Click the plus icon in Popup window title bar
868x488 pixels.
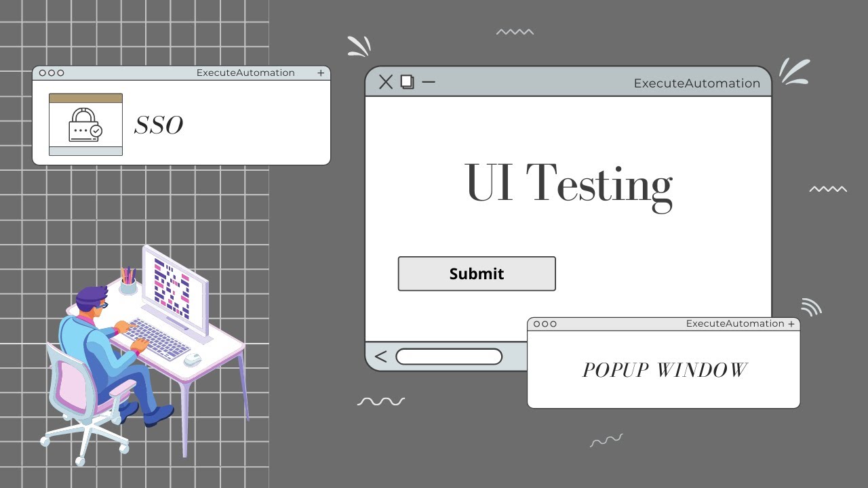point(791,324)
